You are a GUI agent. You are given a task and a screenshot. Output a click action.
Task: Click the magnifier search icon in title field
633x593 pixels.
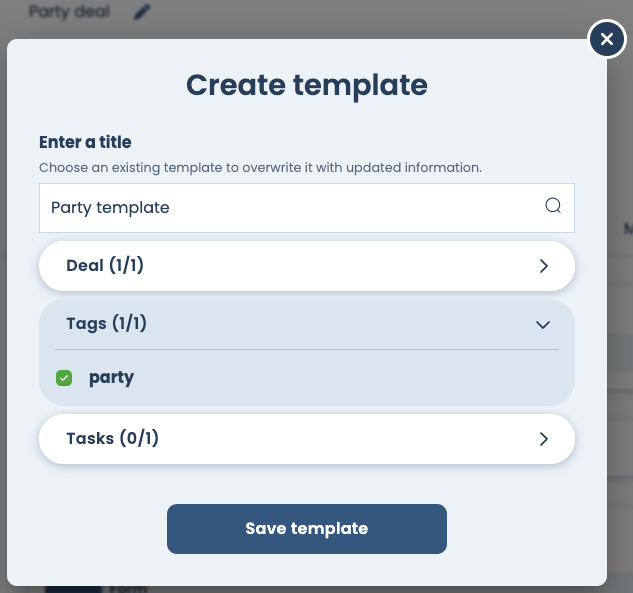[553, 207]
